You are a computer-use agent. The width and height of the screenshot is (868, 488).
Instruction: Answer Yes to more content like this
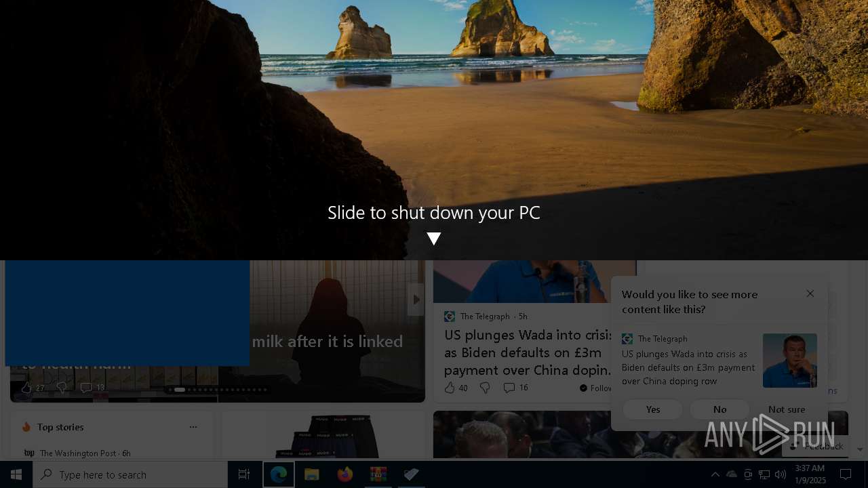653,409
